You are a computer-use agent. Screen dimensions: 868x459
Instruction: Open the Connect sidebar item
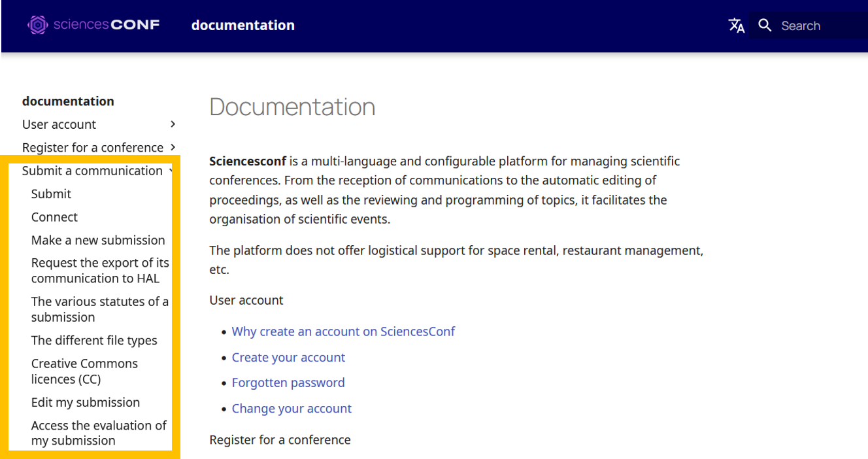click(54, 217)
